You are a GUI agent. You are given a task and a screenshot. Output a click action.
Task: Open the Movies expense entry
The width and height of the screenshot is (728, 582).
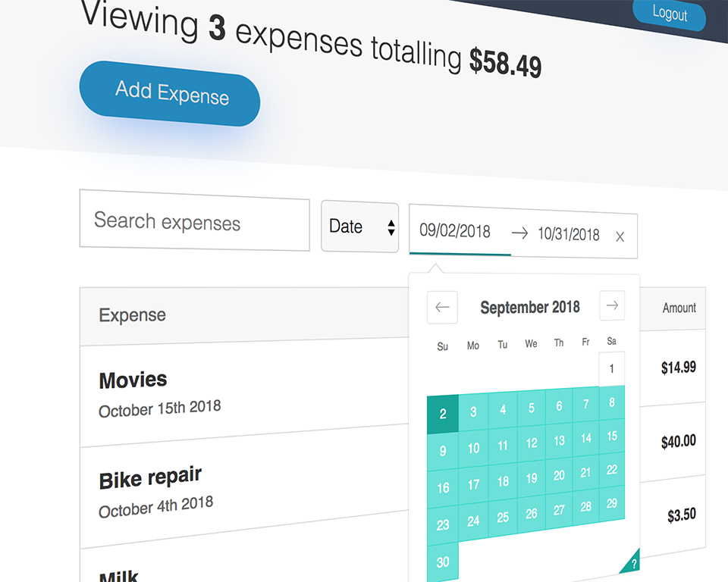point(133,380)
